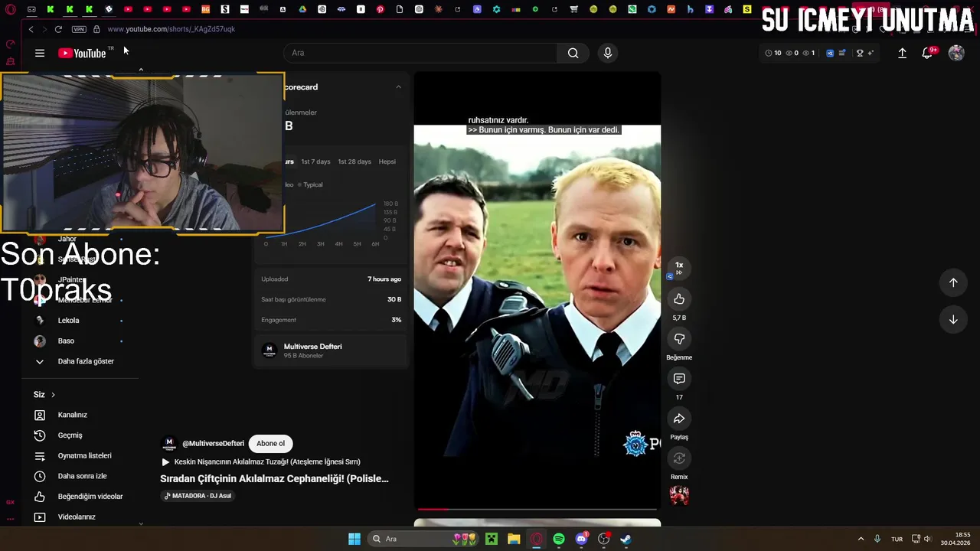
Task: Select the 1st 28 days tab
Action: click(x=354, y=161)
